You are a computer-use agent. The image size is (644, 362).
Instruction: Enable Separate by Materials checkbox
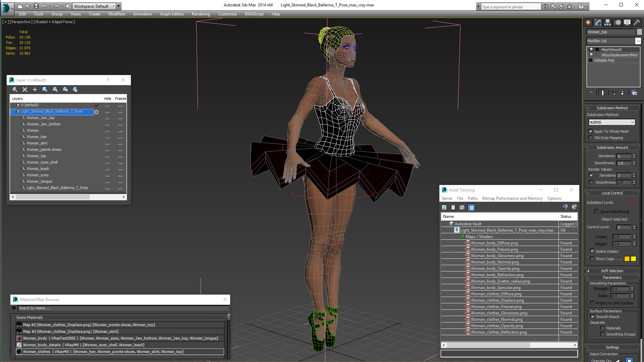tap(602, 328)
